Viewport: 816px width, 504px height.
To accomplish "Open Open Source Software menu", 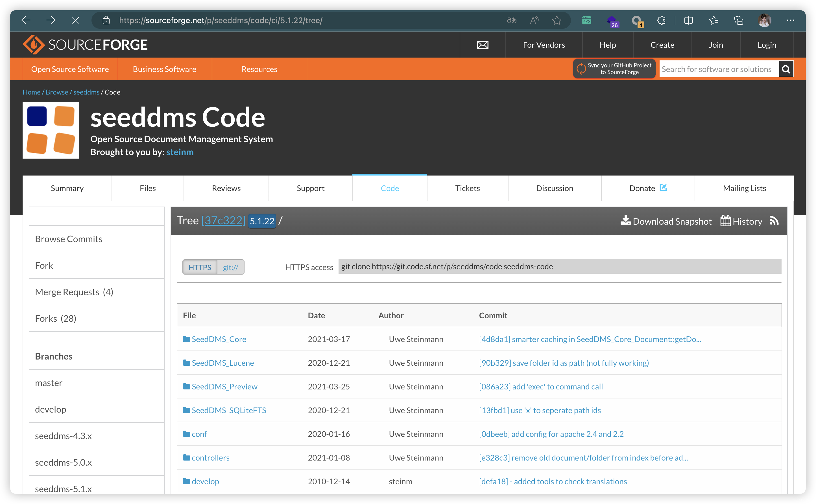I will tap(70, 69).
